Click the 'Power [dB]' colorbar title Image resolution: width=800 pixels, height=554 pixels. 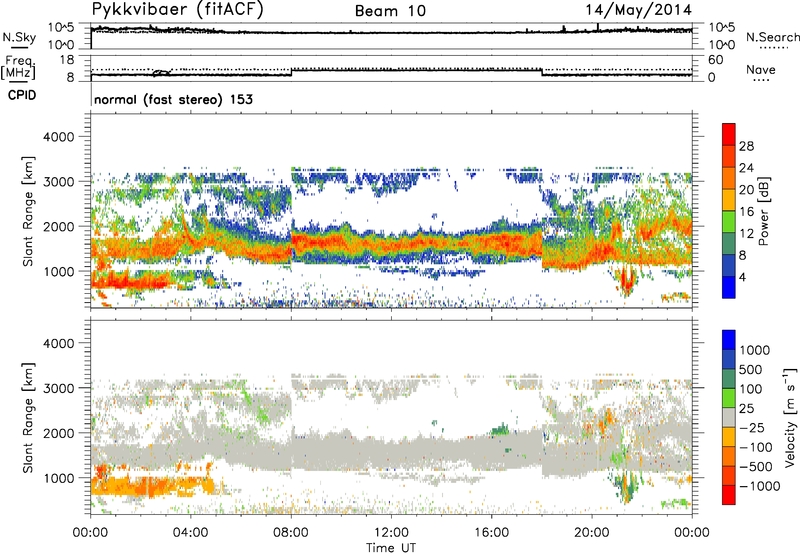(763, 211)
